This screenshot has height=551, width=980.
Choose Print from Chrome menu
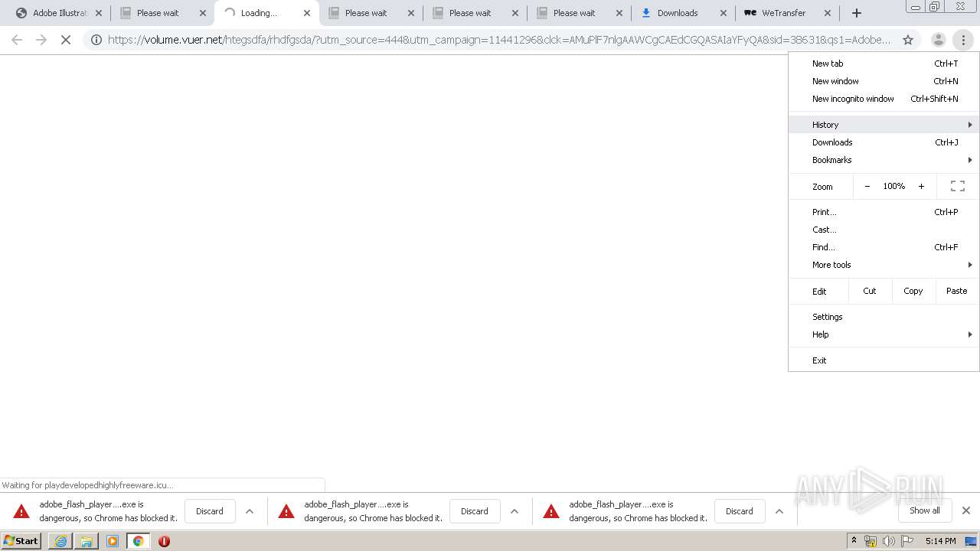pyautogui.click(x=884, y=212)
